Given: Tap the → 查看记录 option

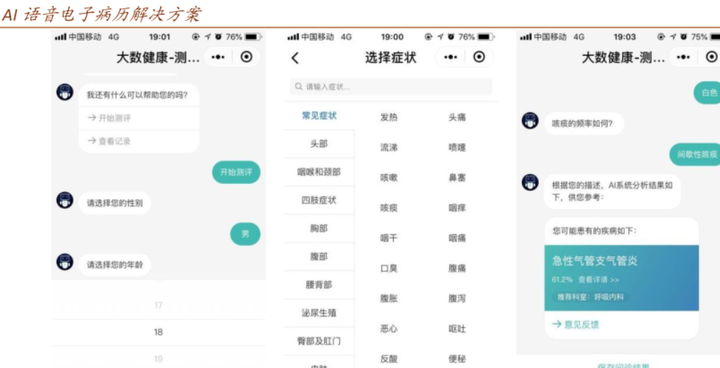Looking at the screenshot, I should (x=139, y=141).
